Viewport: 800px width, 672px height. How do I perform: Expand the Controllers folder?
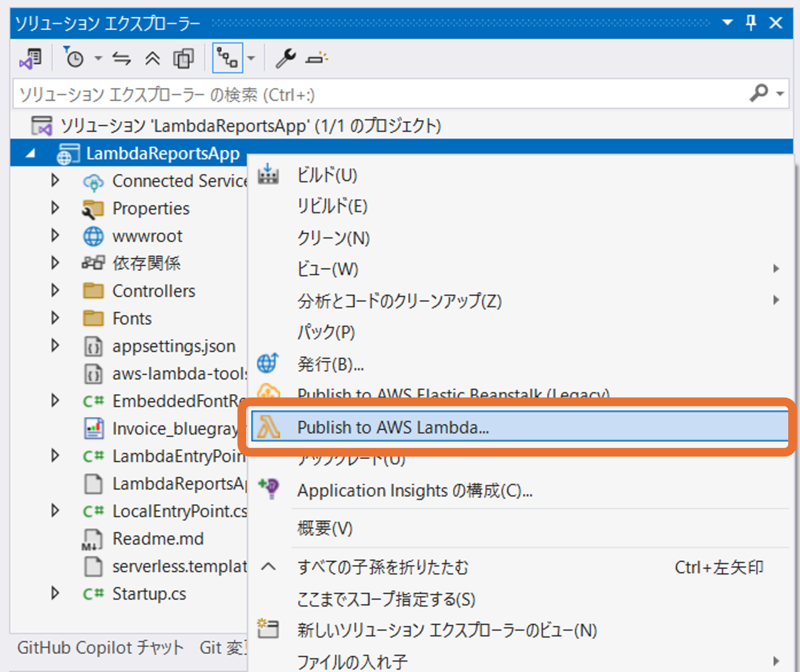click(x=55, y=290)
